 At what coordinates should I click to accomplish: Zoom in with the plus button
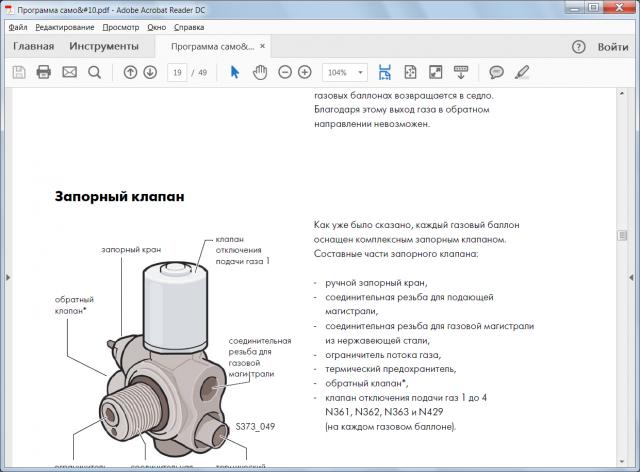pos(305,72)
